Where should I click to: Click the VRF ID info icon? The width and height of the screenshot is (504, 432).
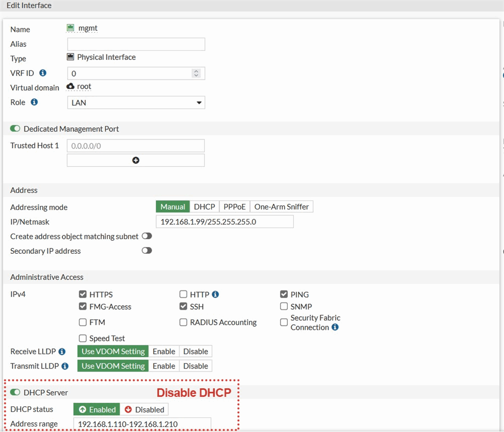coord(43,73)
